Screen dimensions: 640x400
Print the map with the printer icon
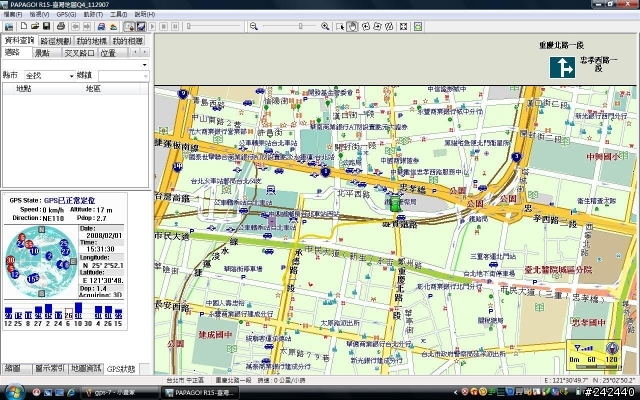pyautogui.click(x=61, y=27)
